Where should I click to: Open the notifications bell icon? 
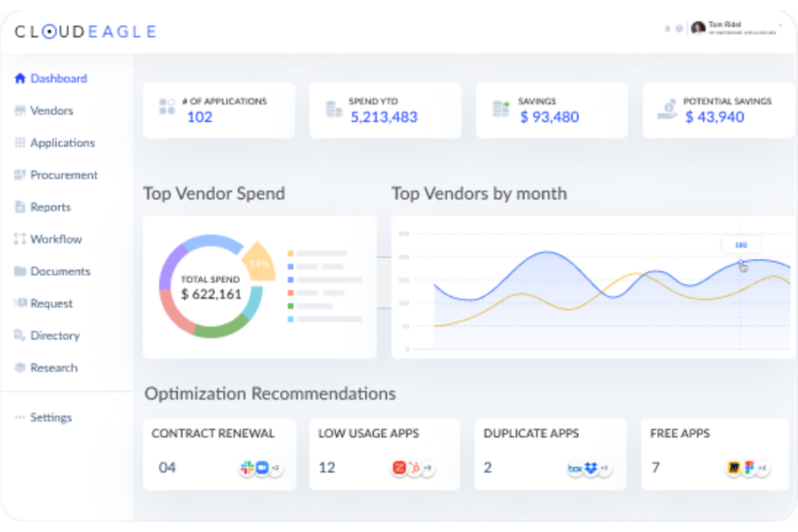click(668, 28)
